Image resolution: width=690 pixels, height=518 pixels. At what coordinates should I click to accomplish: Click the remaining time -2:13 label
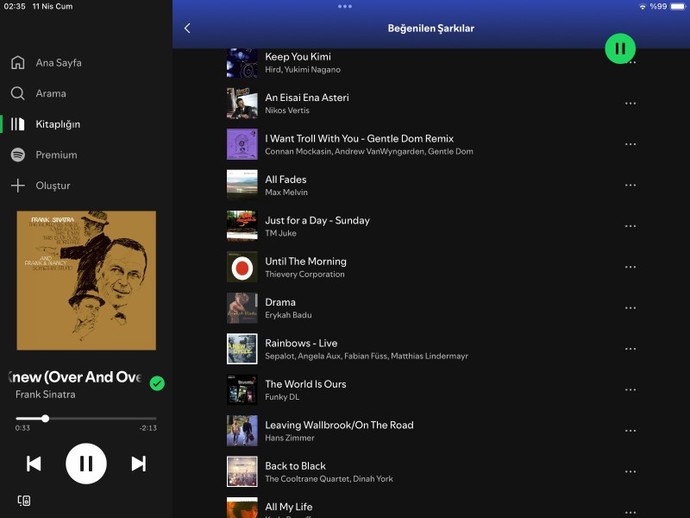148,428
